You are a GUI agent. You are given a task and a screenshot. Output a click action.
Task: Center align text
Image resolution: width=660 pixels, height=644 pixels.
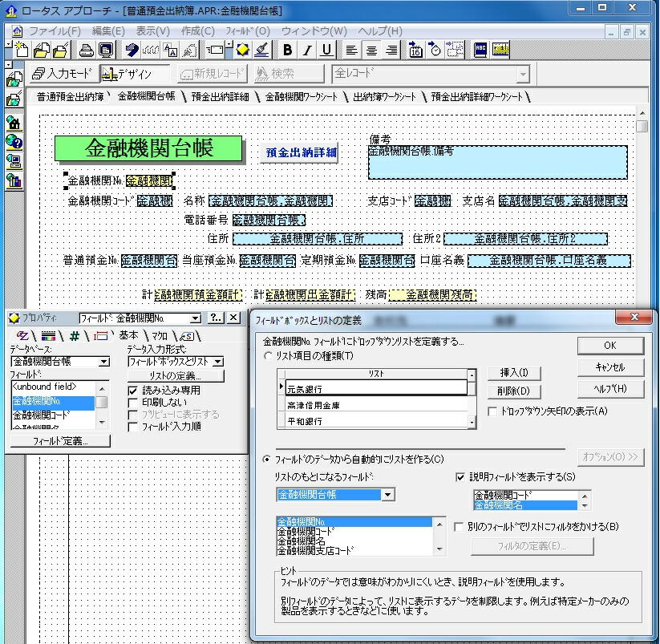click(371, 50)
